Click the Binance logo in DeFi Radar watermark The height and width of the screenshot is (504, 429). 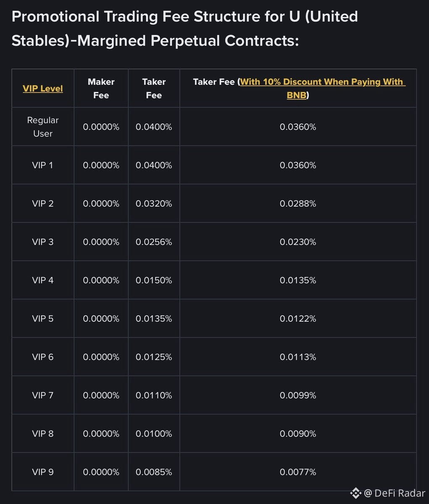click(355, 493)
